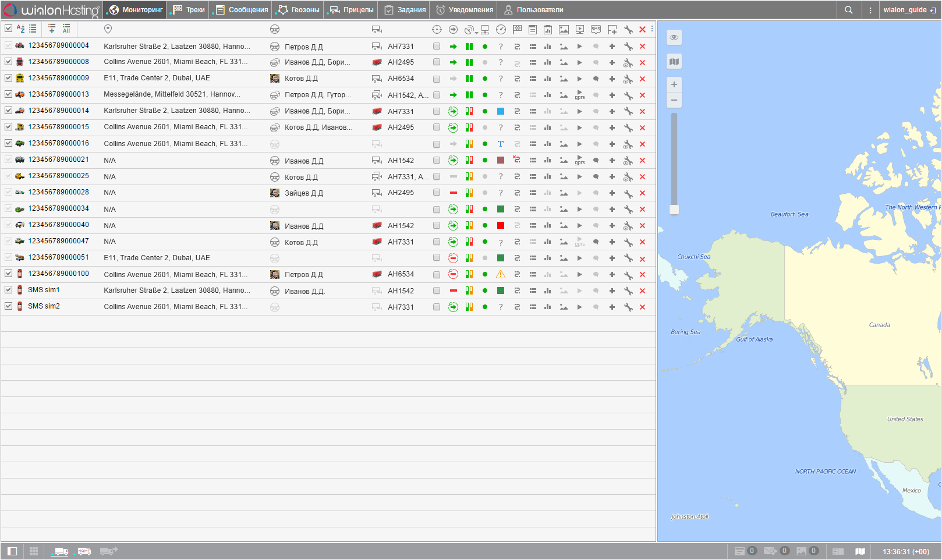
Task: Uncheck the checkbox for unit 123456789000008
Action: point(8,62)
